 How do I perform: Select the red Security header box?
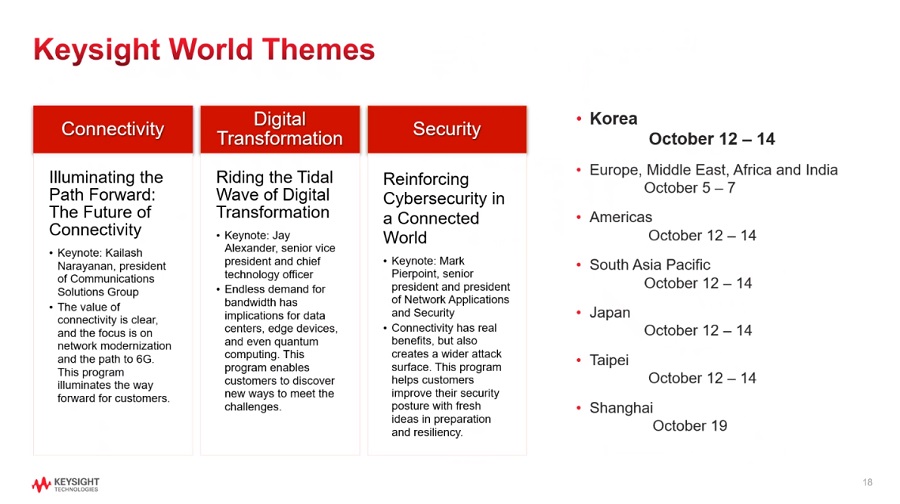click(x=447, y=129)
